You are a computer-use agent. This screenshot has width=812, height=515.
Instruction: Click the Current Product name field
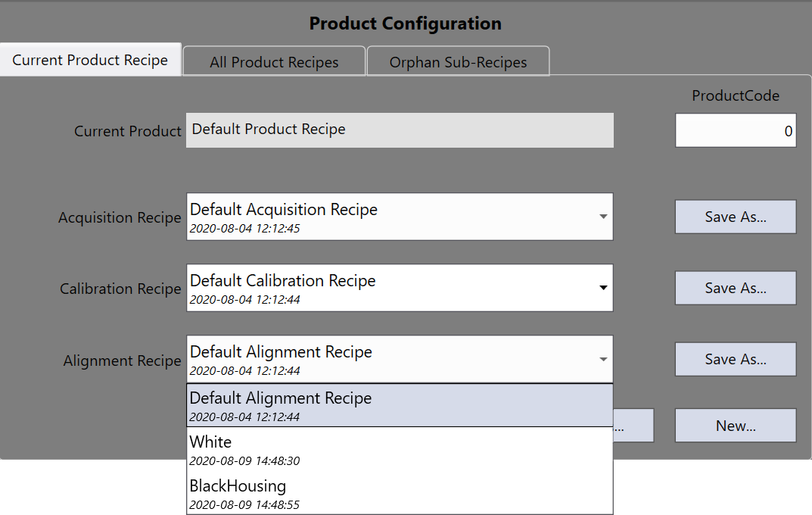tap(400, 130)
